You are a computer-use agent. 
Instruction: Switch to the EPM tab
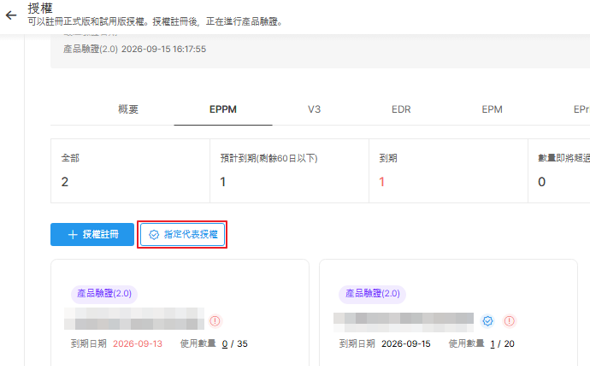pos(492,109)
